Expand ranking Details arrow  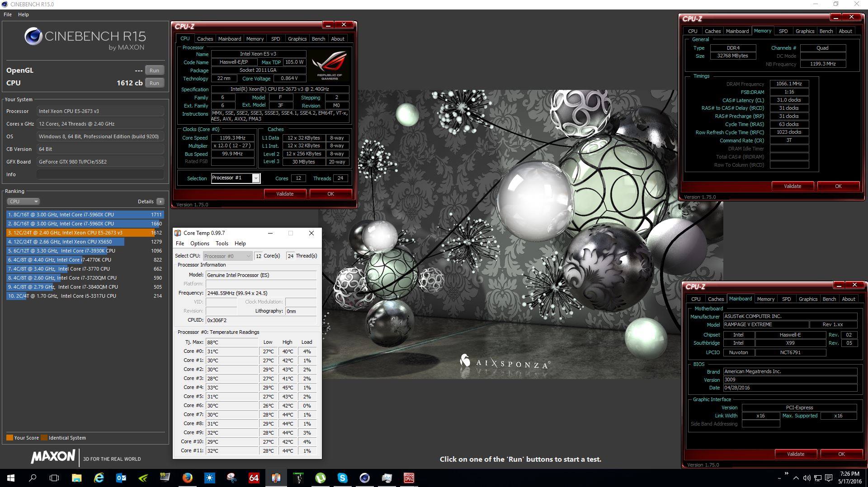[160, 201]
